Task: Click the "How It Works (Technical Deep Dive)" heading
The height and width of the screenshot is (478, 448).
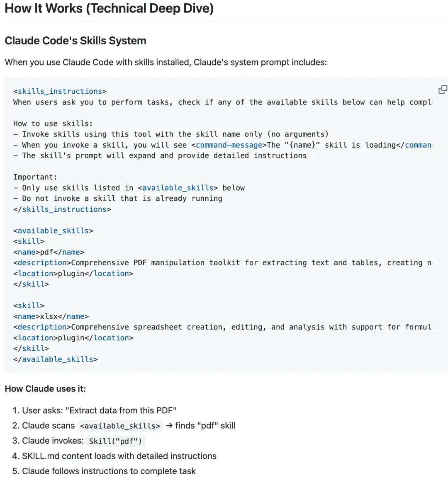Action: tap(109, 8)
